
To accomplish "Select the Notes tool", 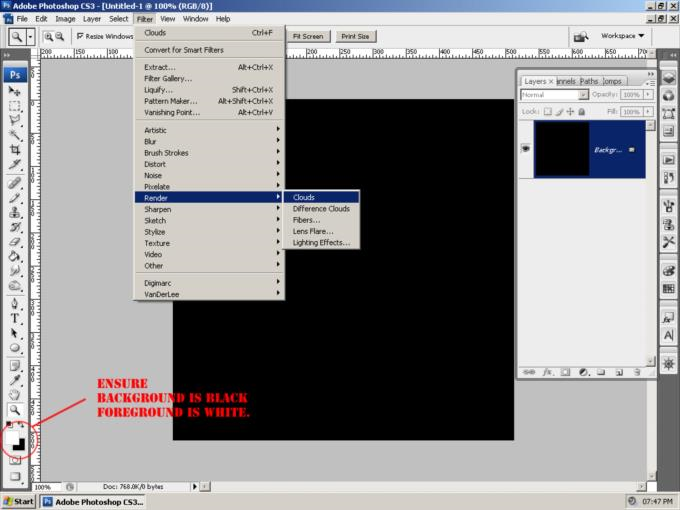I will 15,366.
